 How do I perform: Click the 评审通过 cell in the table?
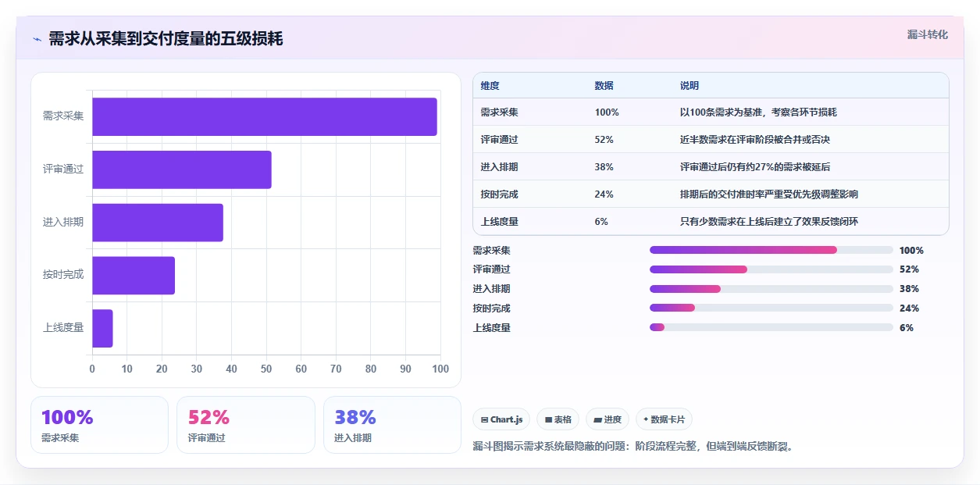click(x=500, y=140)
